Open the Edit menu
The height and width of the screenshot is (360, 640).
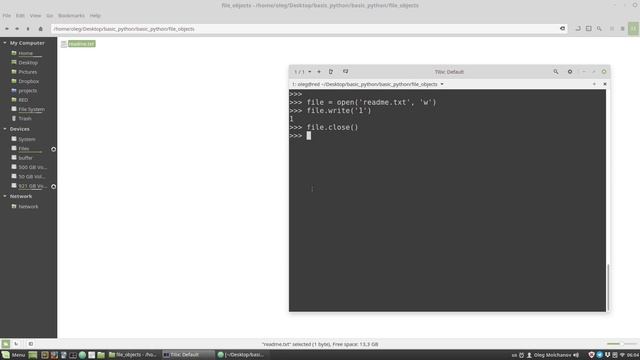click(x=20, y=16)
